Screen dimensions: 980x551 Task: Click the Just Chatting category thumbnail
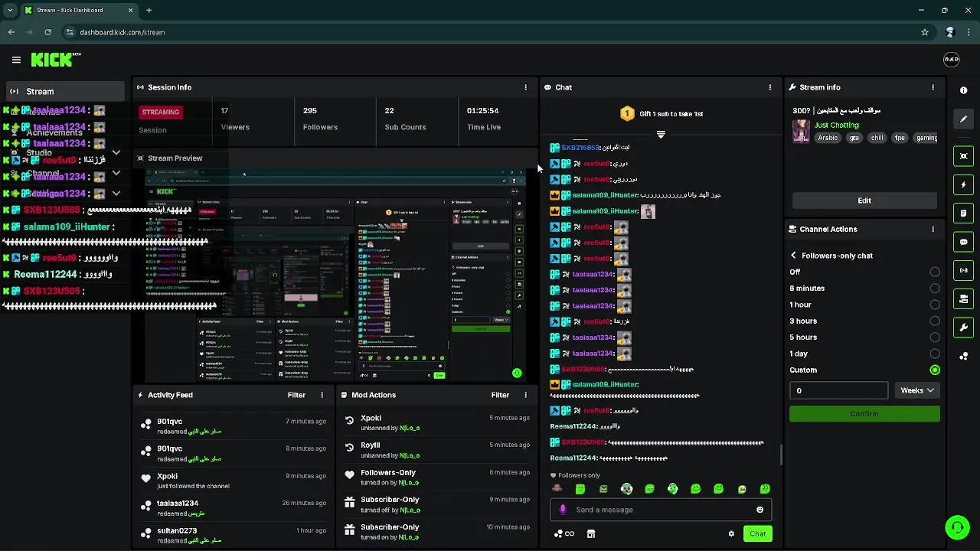click(x=802, y=131)
